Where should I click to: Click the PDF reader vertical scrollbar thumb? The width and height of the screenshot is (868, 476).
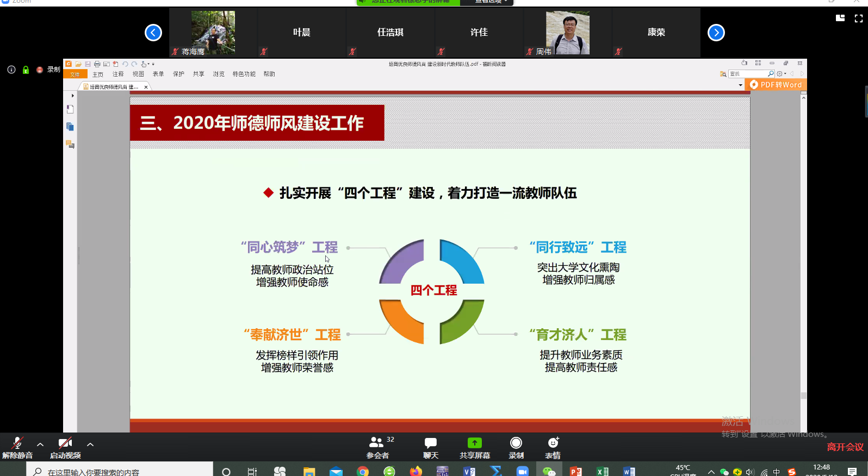coord(803,396)
